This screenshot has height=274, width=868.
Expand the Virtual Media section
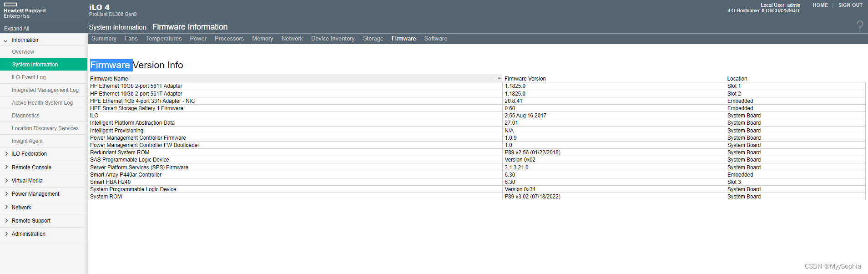[x=6, y=181]
